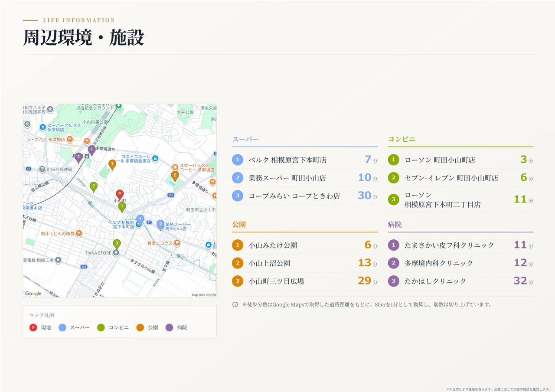Click the TIANA STORE marker icon on the map
The height and width of the screenshot is (392, 555).
point(116,253)
